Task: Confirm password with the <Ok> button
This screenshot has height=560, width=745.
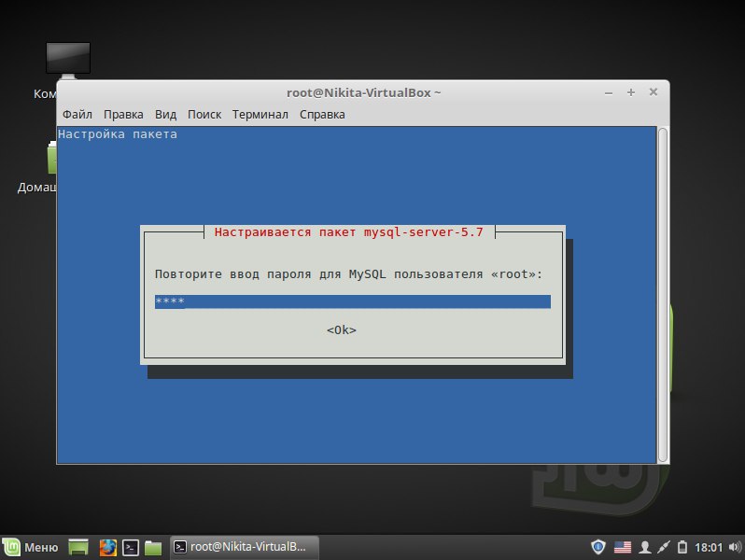Action: tap(341, 329)
